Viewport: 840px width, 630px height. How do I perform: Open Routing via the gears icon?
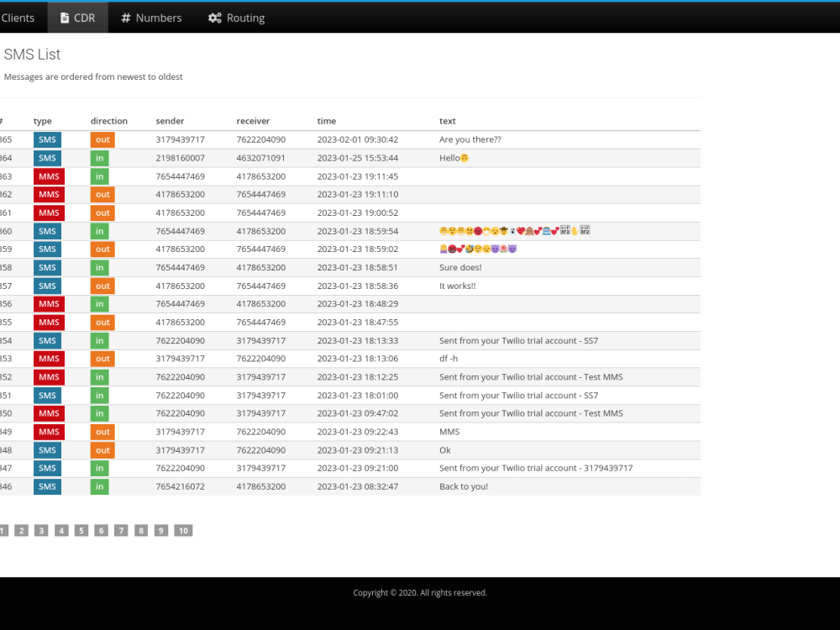pyautogui.click(x=213, y=17)
